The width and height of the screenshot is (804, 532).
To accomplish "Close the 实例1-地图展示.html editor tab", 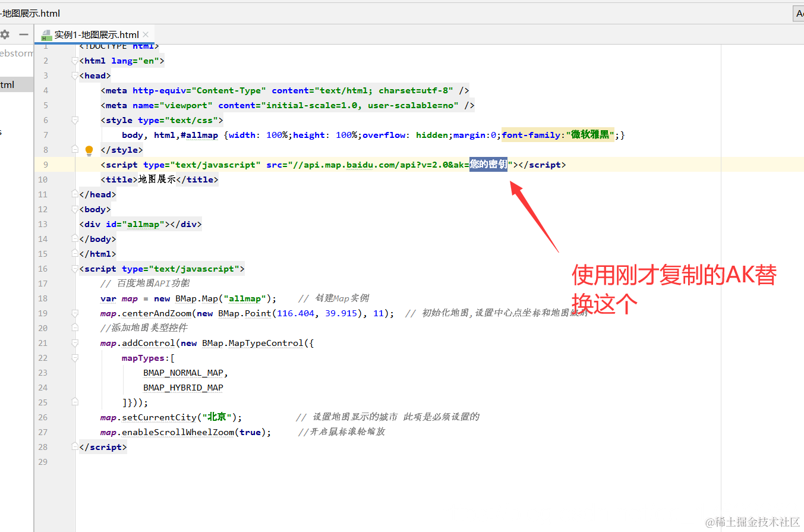I will tap(146, 34).
